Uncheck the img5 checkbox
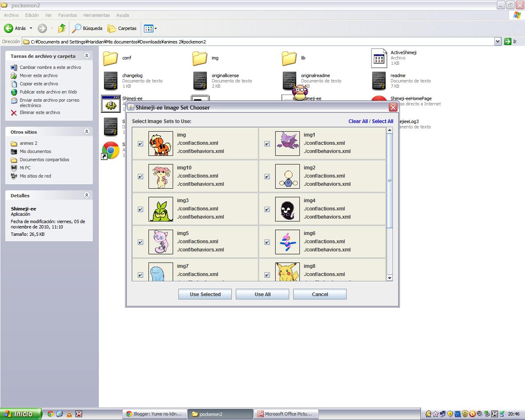Image resolution: width=525 pixels, height=420 pixels. pyautogui.click(x=140, y=242)
